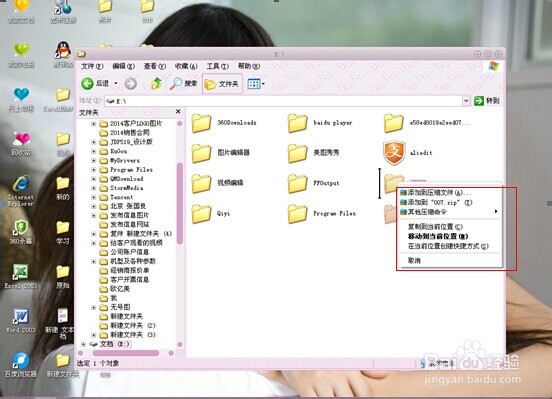Open the Back button history dropdown arrow
Image resolution: width=552 pixels, height=399 pixels.
115,83
